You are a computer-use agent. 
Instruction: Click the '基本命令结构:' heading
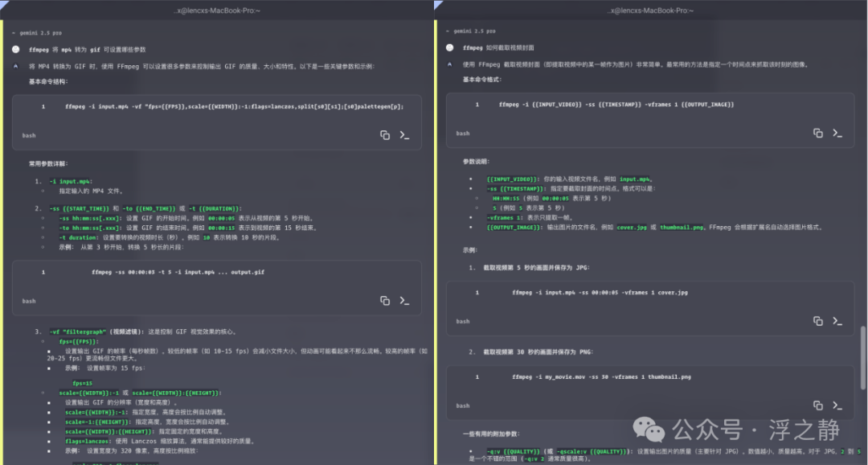[49, 81]
